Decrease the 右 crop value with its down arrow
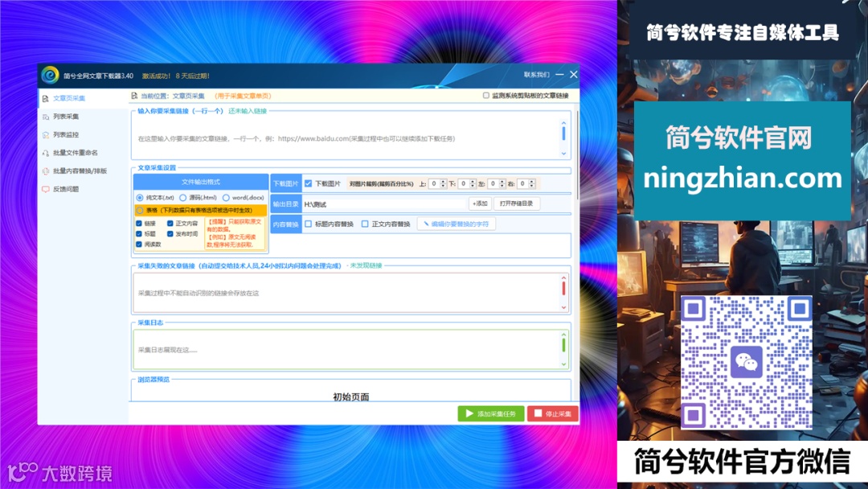The height and width of the screenshot is (489, 868). (x=532, y=186)
